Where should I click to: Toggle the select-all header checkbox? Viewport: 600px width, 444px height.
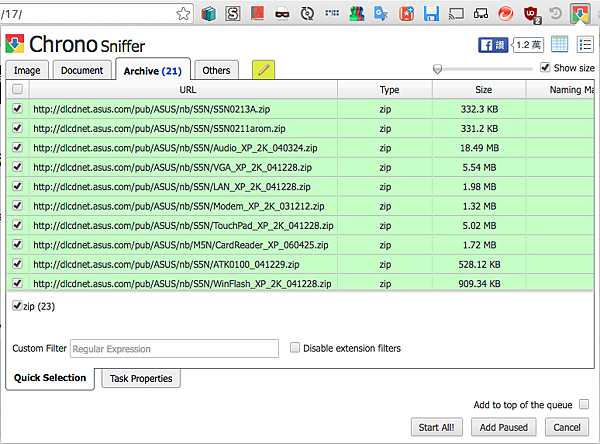click(x=17, y=89)
